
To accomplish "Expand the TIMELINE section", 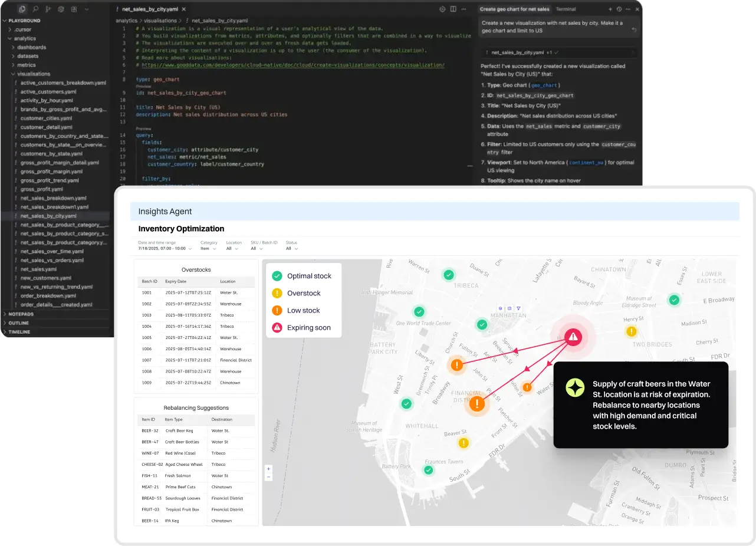I will 19,332.
